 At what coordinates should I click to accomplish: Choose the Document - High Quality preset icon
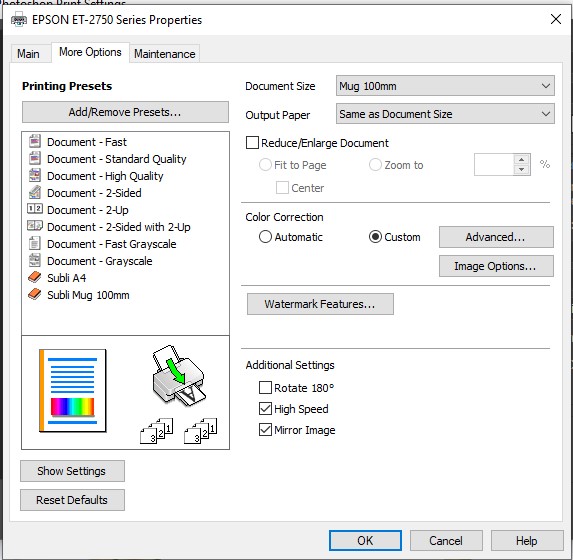(x=35, y=175)
